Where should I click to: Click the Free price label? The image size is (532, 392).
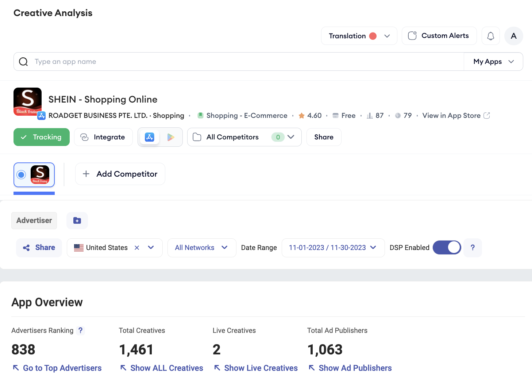click(348, 115)
